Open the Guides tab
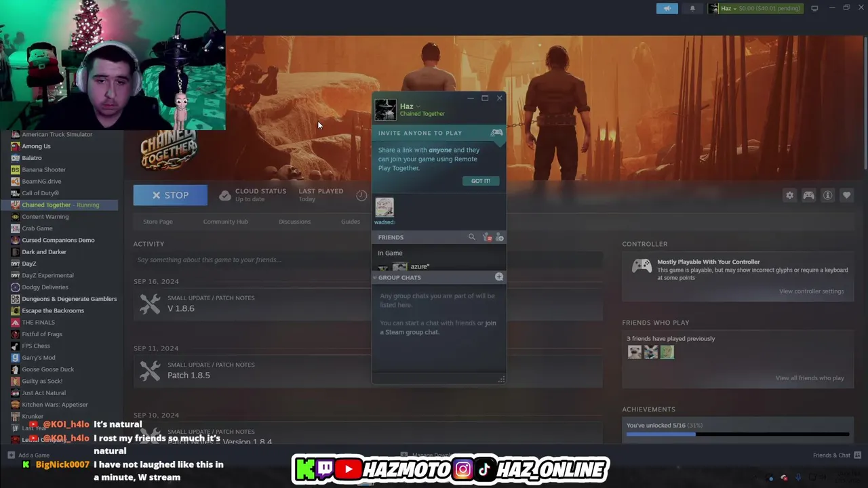 (351, 222)
